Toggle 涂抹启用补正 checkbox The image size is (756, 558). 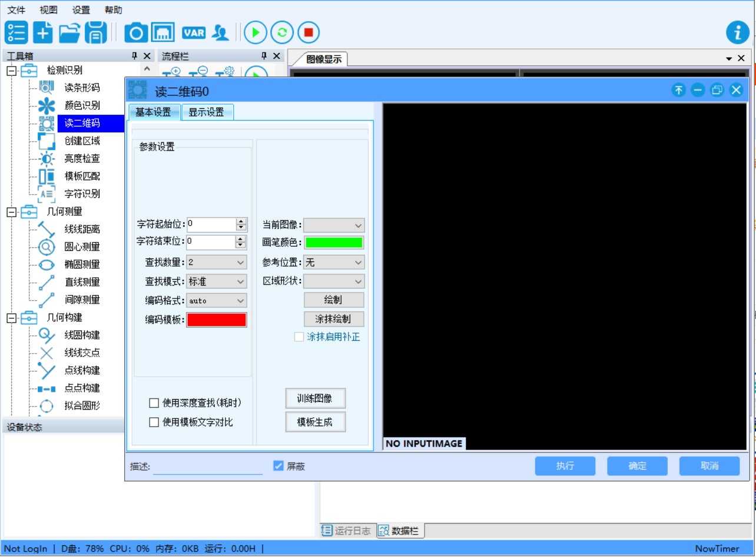point(299,337)
